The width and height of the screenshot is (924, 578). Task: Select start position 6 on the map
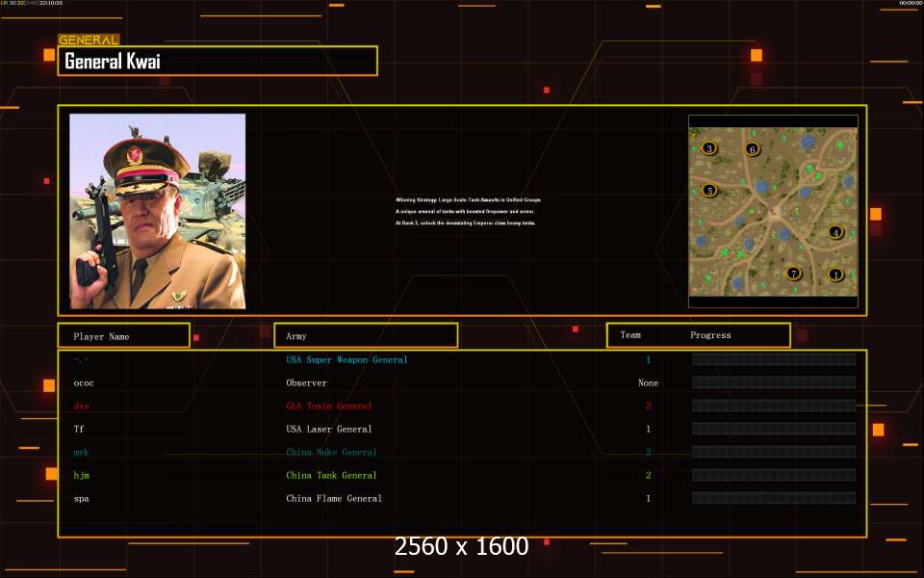click(752, 148)
